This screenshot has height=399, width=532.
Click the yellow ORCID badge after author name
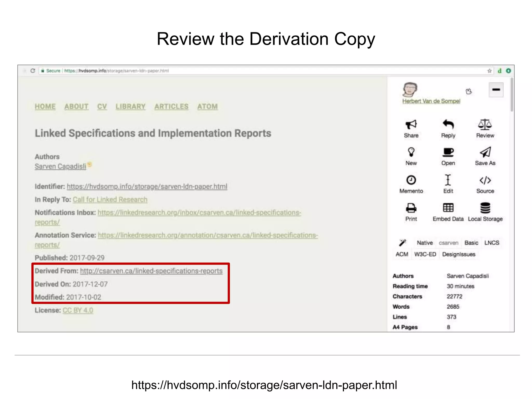click(90, 164)
